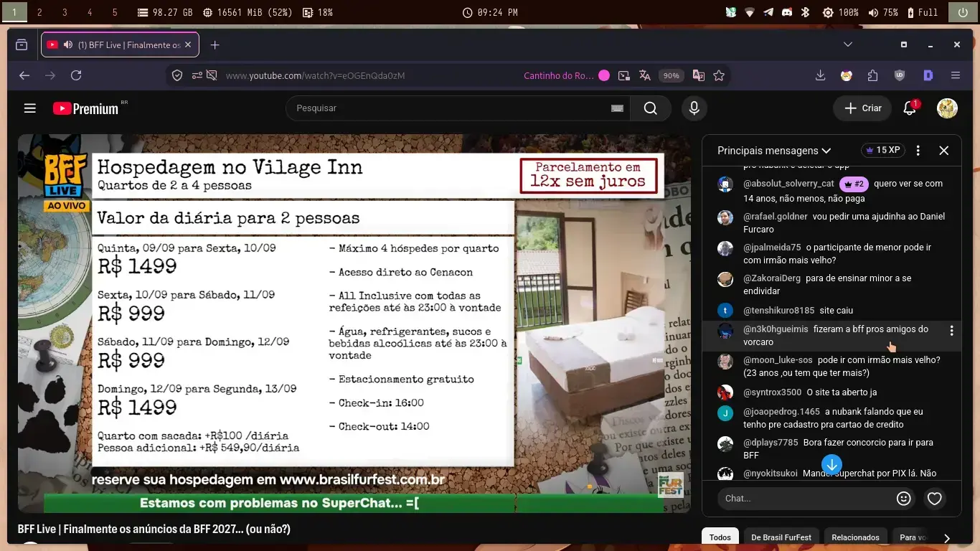
Task: Click the power button in system bar
Action: point(962,12)
